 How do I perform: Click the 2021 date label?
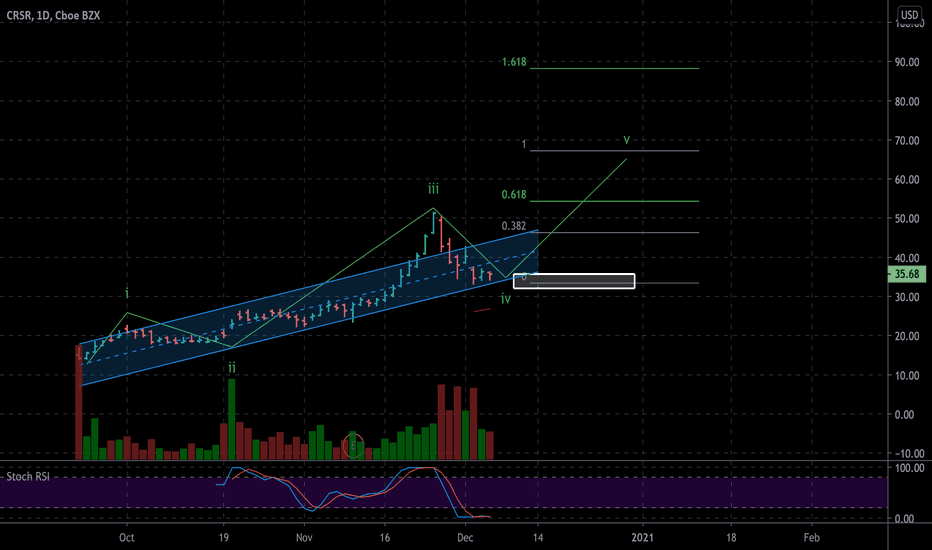pos(643,538)
